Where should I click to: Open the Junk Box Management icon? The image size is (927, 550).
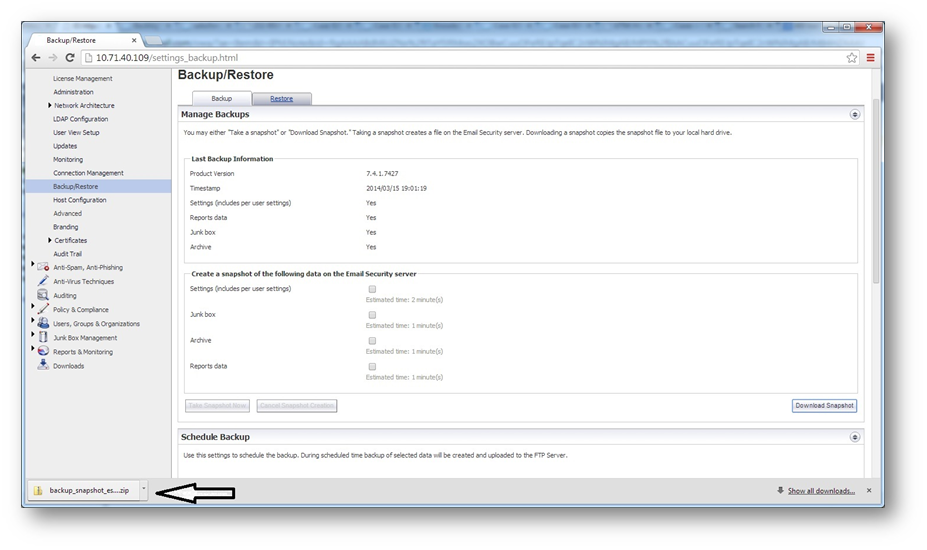(x=43, y=337)
